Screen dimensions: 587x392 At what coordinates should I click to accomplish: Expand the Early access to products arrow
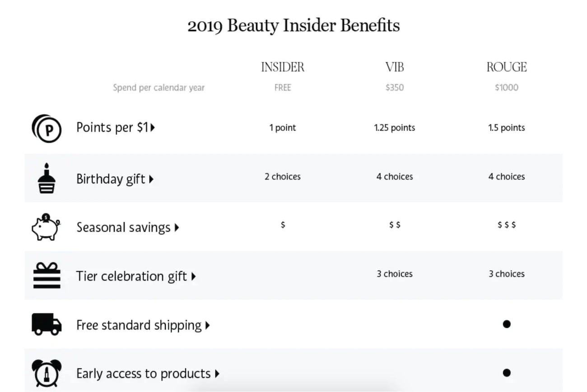[217, 374]
